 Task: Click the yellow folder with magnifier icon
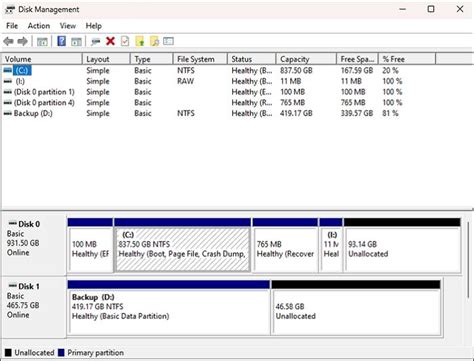click(154, 41)
